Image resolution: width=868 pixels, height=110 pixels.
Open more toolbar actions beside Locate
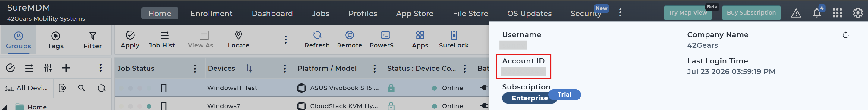point(285,40)
